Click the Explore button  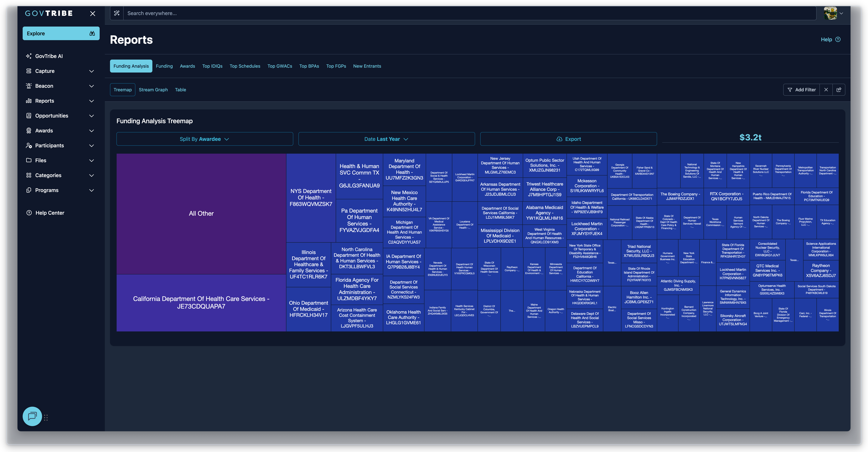coord(61,33)
